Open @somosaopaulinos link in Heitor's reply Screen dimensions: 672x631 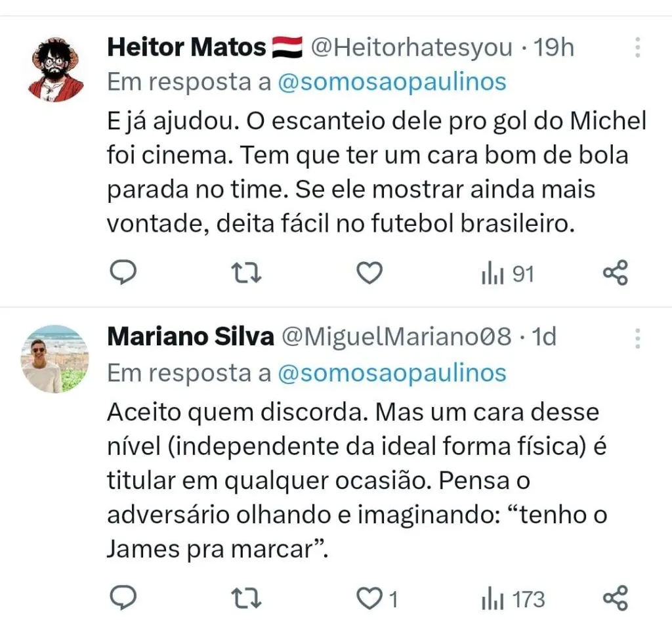coord(392,83)
